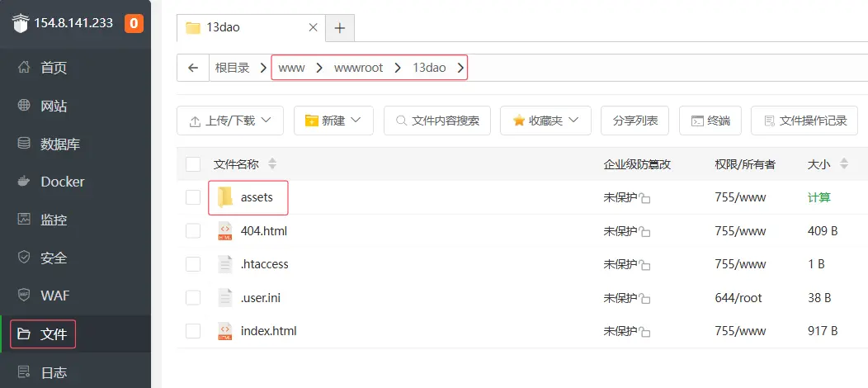Click the 企业级防篡改 column header
This screenshot has height=388, width=868.
tap(637, 163)
